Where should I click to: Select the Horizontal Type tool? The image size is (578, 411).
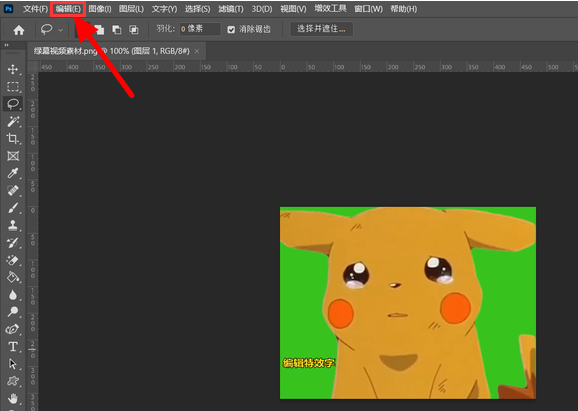pyautogui.click(x=13, y=346)
